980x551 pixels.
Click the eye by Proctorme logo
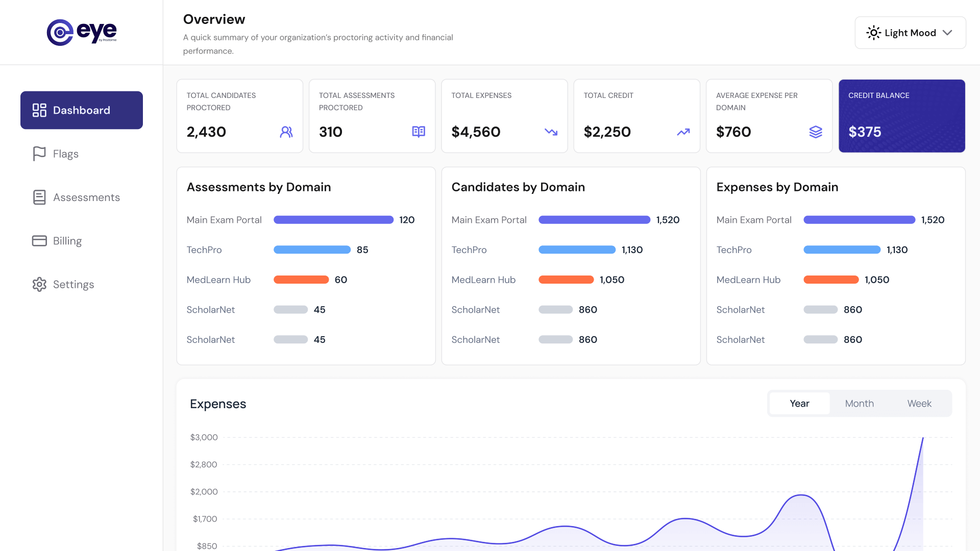coord(82,32)
